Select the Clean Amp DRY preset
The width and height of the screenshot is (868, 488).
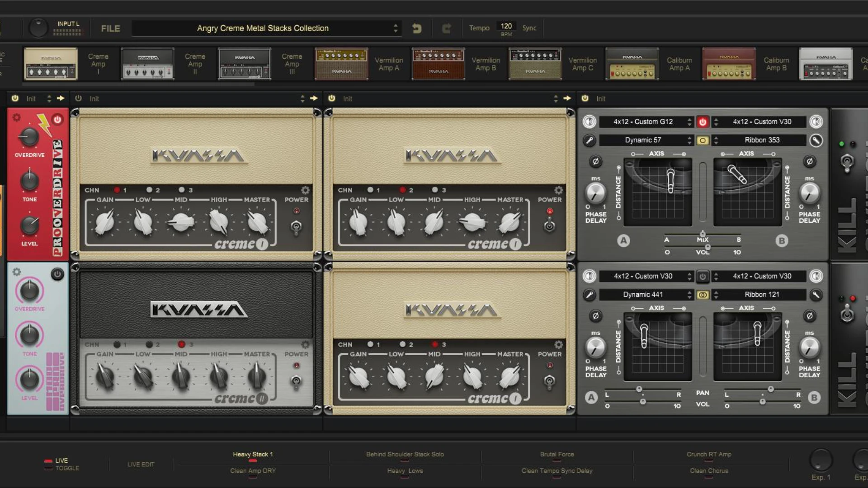tap(253, 471)
